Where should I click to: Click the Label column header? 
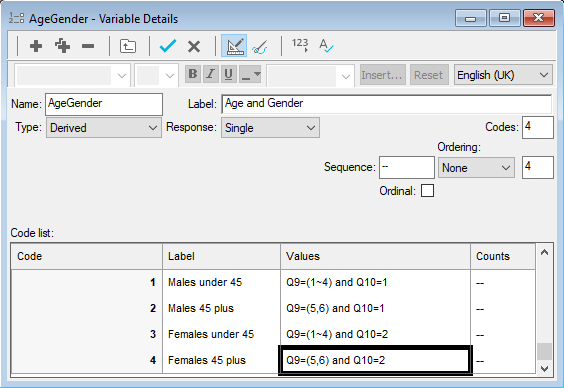tap(221, 256)
